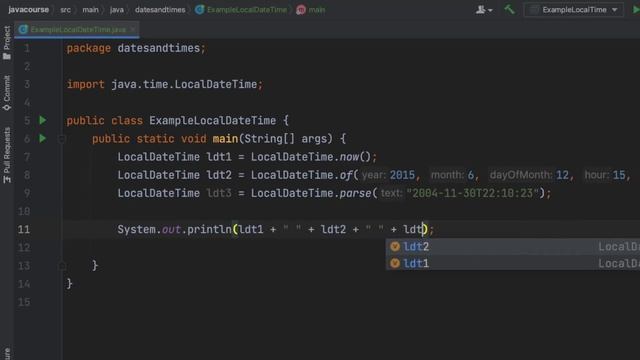Collapse the main method fold marker on line 6

62,139
